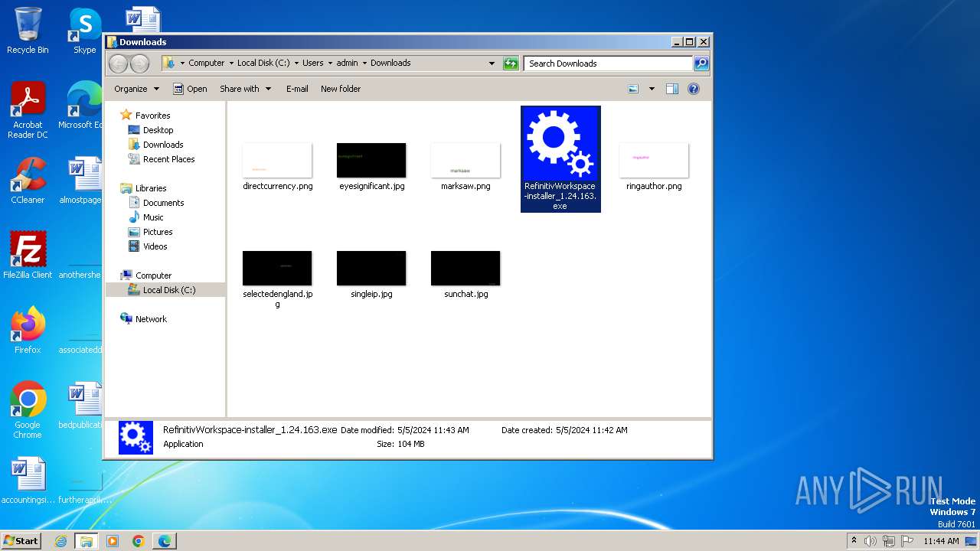
Task: Click the Local Disk (C:) breadcrumb segment
Action: [263, 64]
